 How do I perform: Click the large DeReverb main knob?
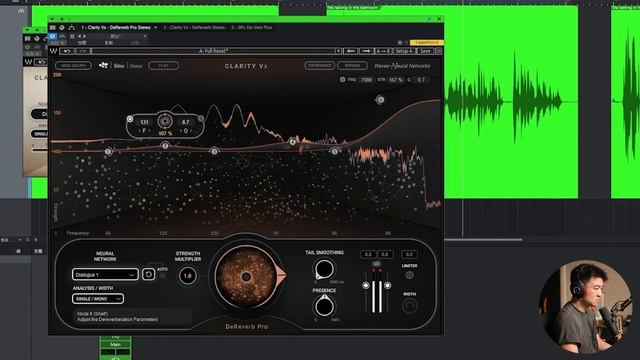click(246, 276)
